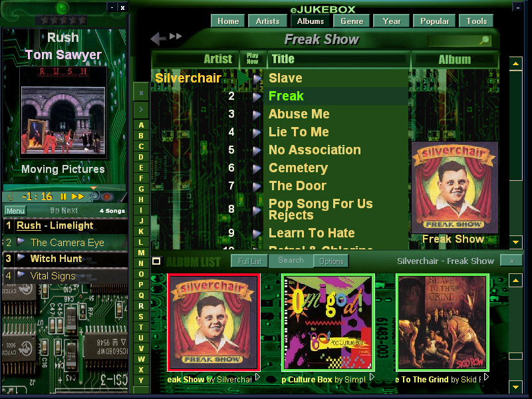Screen dimensions: 532x399
Task: Click the play icon for Learn To Hate
Action: [257, 233]
